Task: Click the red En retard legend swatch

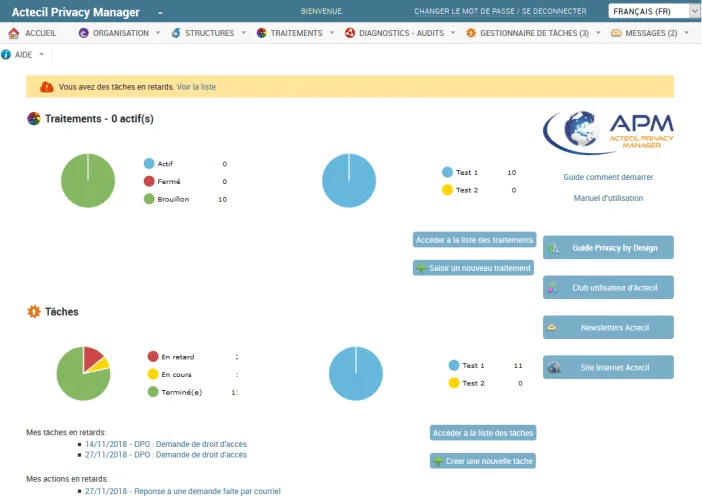Action: point(153,356)
